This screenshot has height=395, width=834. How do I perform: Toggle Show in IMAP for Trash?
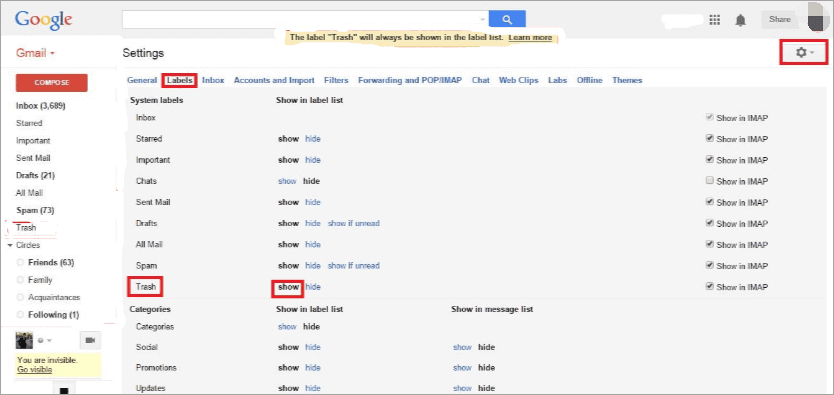coord(709,287)
